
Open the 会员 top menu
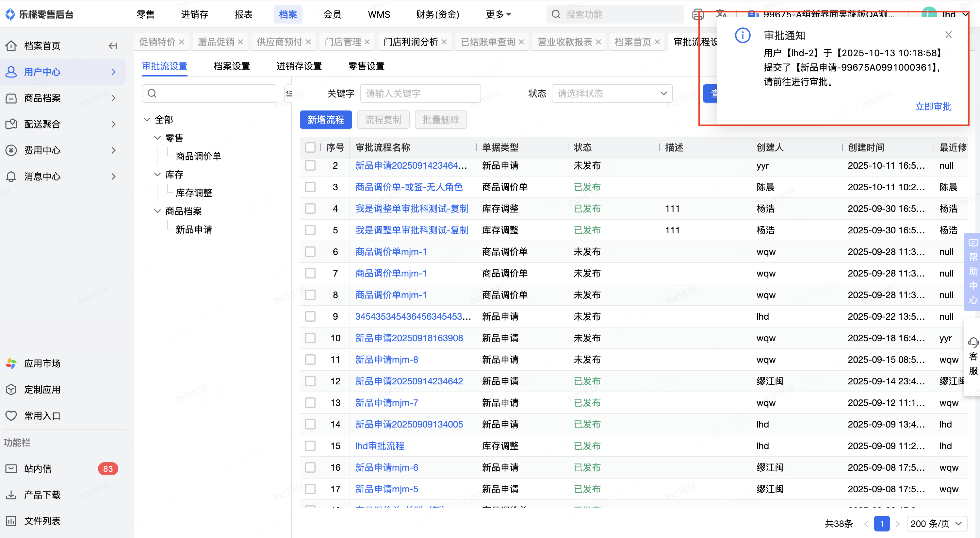click(x=332, y=14)
